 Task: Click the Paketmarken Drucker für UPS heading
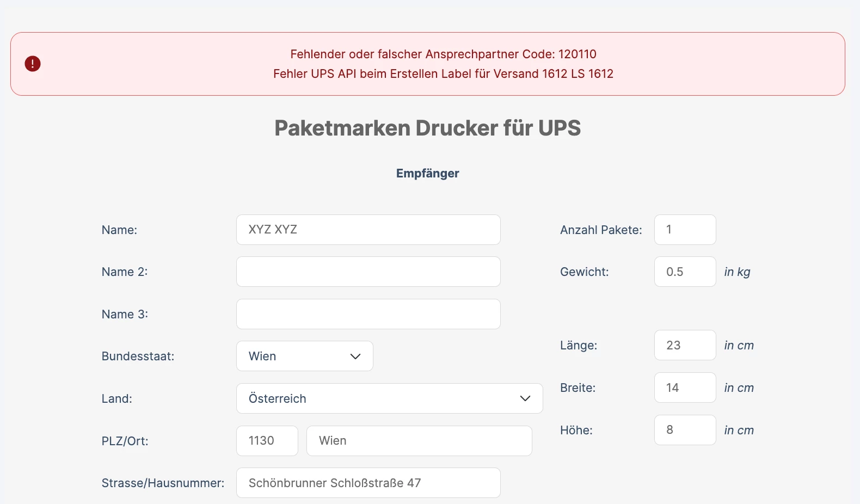(428, 128)
